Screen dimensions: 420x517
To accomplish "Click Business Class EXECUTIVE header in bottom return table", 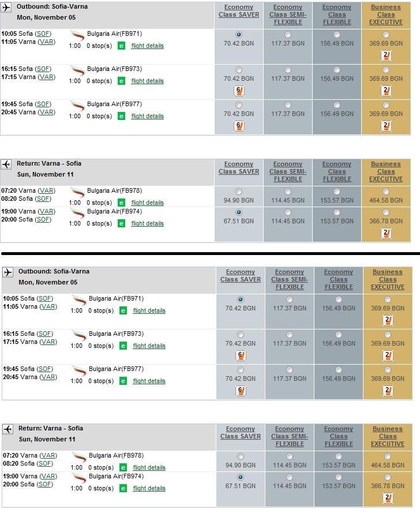I will click(387, 436).
